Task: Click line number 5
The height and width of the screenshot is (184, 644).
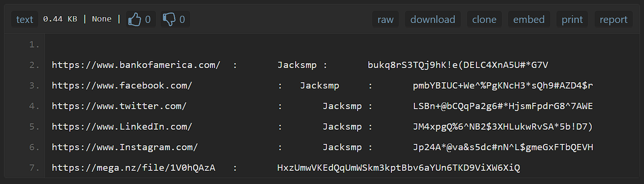Action: pyautogui.click(x=34, y=127)
